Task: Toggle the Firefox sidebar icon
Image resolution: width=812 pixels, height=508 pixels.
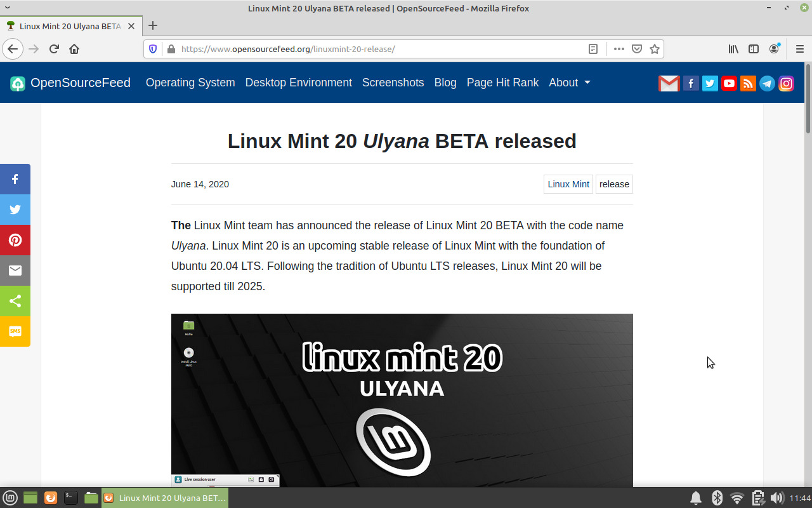Action: point(754,49)
